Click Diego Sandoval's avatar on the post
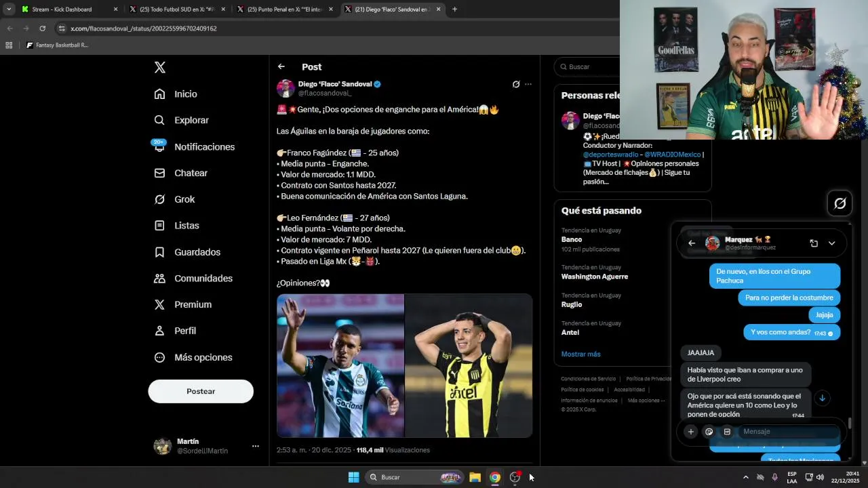Viewport: 868px width, 488px height. click(285, 88)
